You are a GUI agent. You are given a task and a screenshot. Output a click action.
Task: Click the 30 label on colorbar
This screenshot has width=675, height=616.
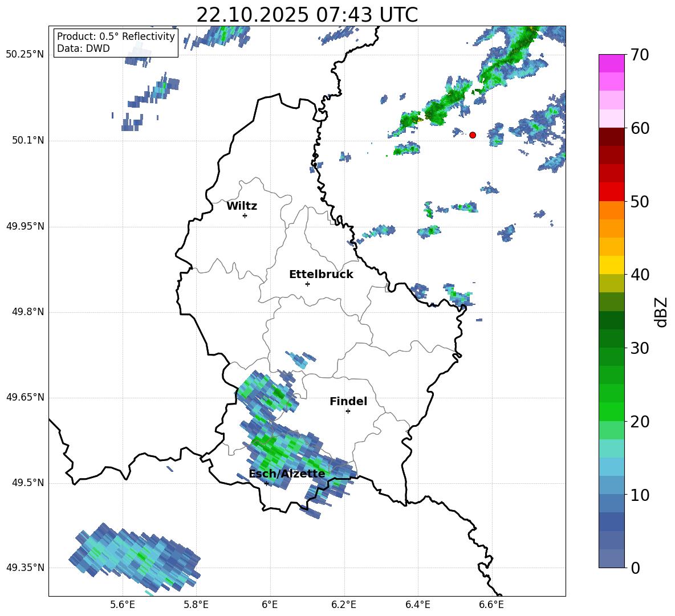coord(640,348)
